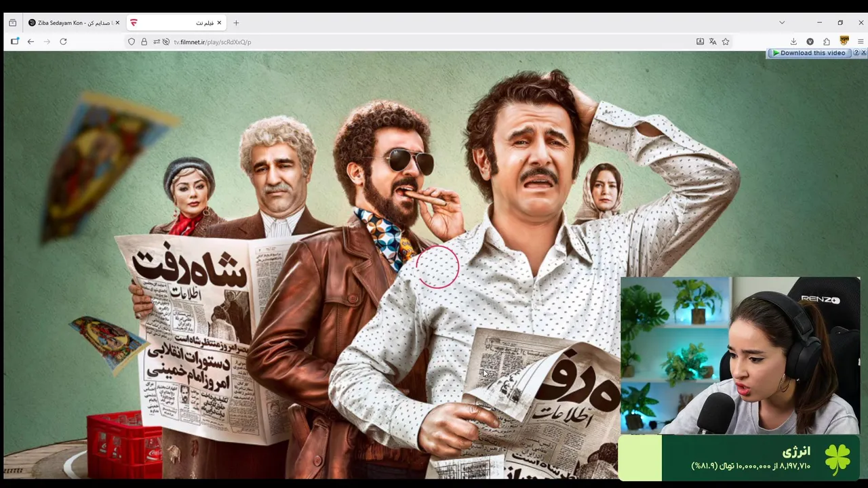This screenshot has width=868, height=488.
Task: Open Firefox View tab overview icon
Action: (12, 22)
